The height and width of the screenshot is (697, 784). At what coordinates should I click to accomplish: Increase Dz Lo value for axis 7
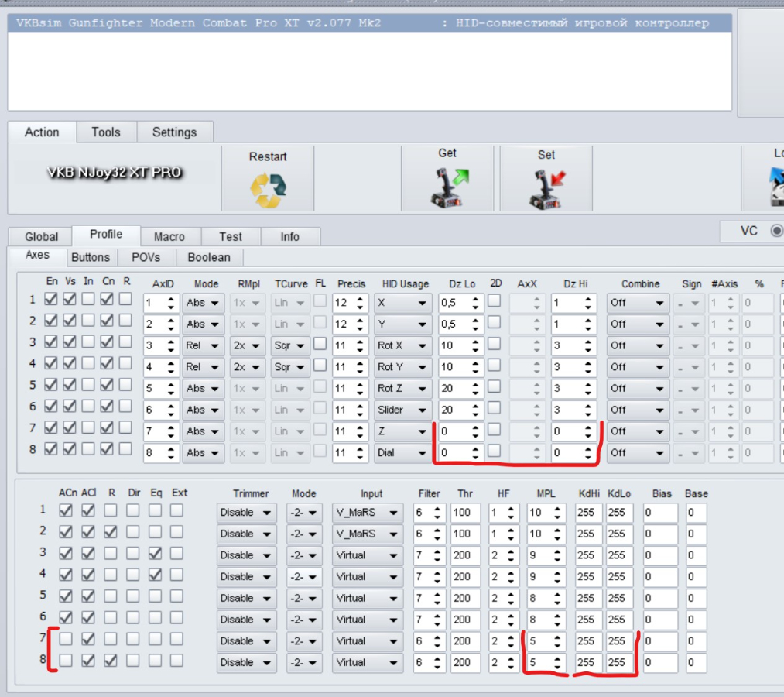click(474, 427)
